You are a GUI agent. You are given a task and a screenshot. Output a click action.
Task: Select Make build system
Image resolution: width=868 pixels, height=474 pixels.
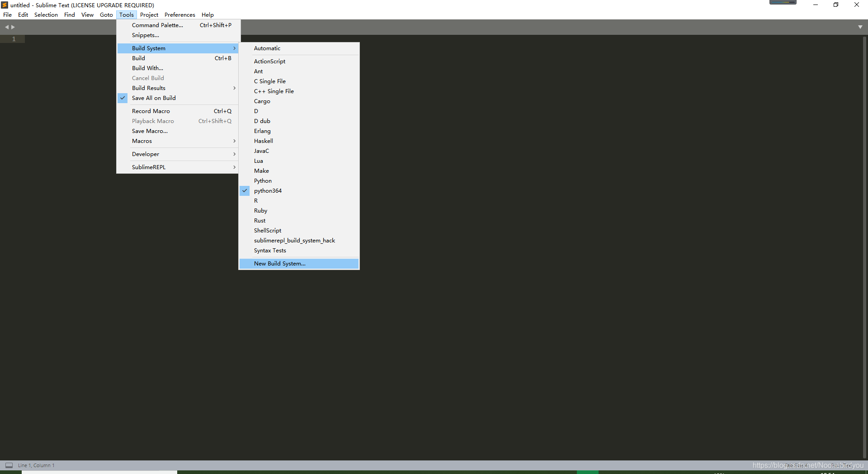(x=299, y=171)
